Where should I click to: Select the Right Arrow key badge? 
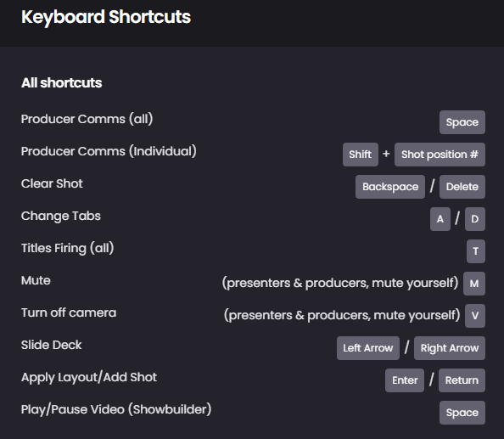tap(450, 348)
